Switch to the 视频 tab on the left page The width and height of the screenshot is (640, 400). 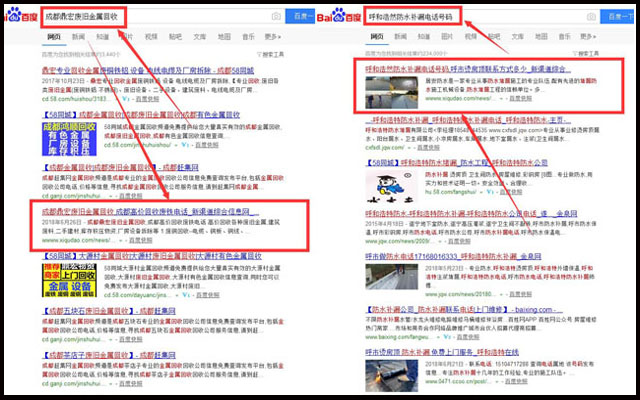pos(151,37)
